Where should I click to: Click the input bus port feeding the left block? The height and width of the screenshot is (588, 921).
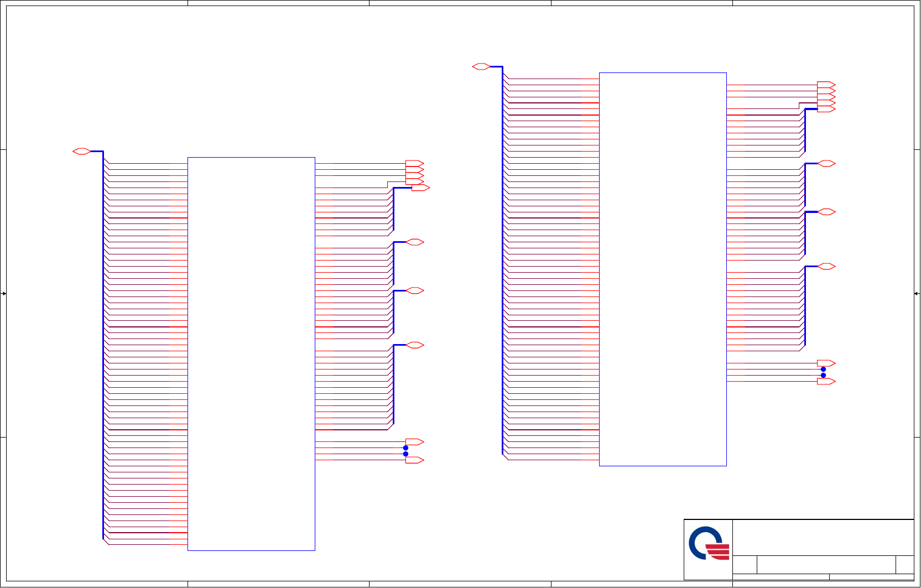pyautogui.click(x=82, y=151)
